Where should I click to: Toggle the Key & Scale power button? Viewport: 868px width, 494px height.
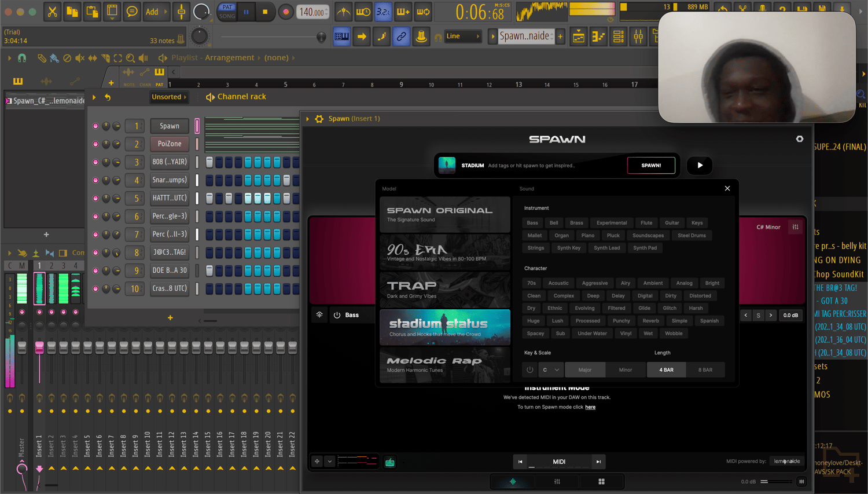point(529,369)
